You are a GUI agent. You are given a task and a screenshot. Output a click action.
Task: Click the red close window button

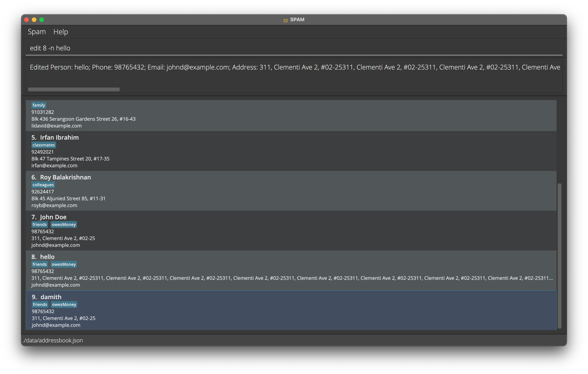pyautogui.click(x=27, y=20)
